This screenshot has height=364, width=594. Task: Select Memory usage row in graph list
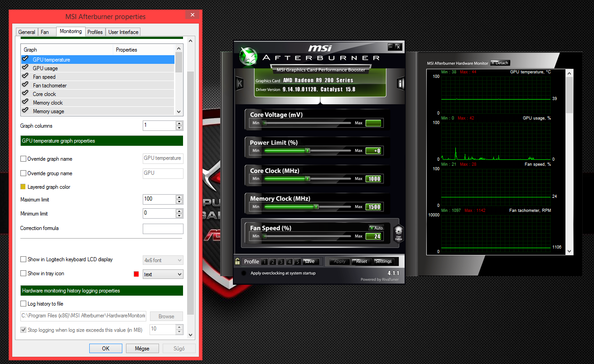[98, 111]
